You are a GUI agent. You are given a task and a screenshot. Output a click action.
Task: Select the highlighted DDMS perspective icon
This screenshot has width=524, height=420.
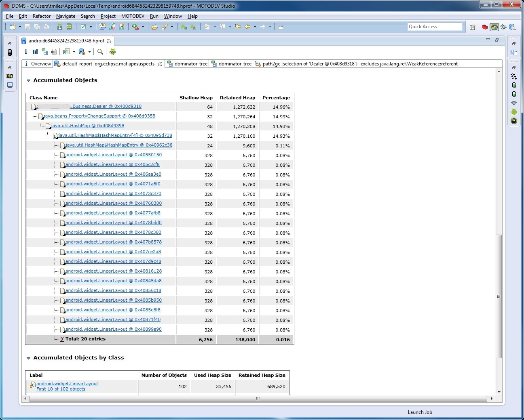494,27
